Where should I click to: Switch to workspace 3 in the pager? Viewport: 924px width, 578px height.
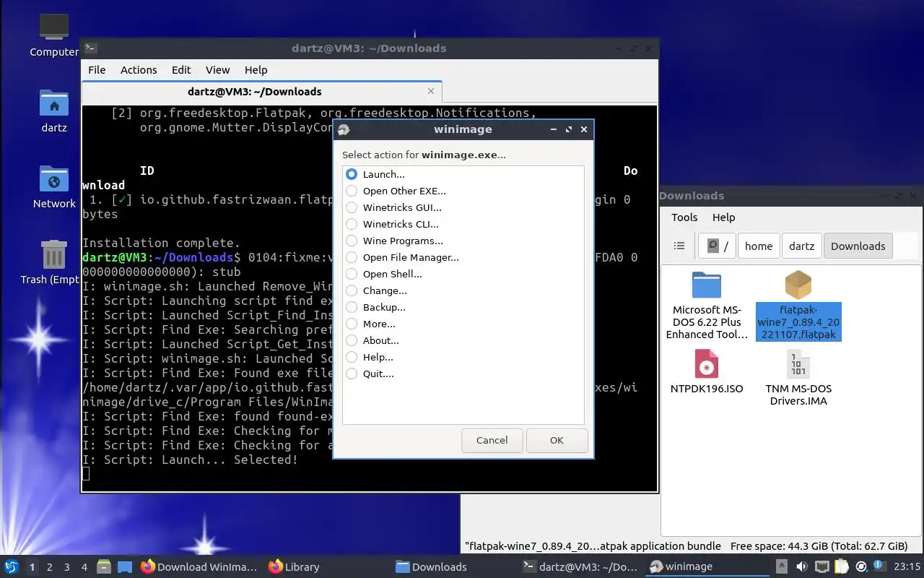click(x=67, y=567)
